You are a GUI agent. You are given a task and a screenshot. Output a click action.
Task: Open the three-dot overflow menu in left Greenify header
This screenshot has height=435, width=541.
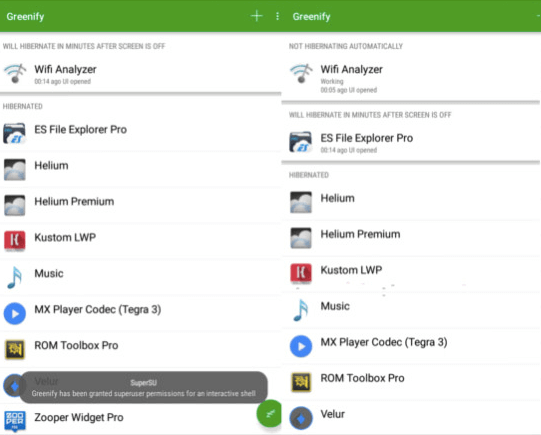pos(277,16)
